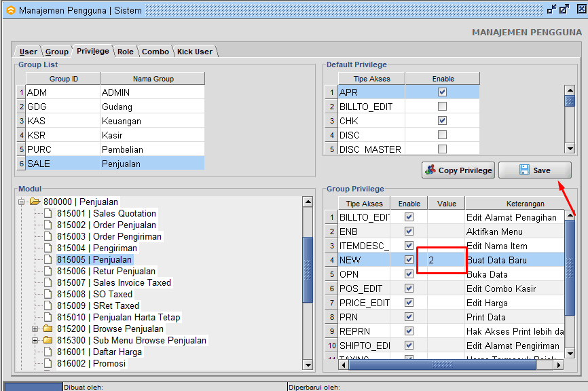Select the 816002 Promosi document icon

click(48, 363)
